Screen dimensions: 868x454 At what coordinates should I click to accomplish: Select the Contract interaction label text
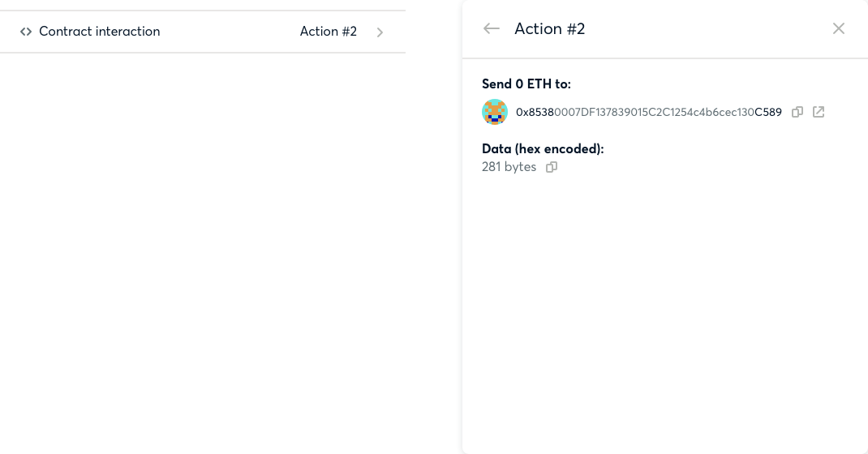100,32
